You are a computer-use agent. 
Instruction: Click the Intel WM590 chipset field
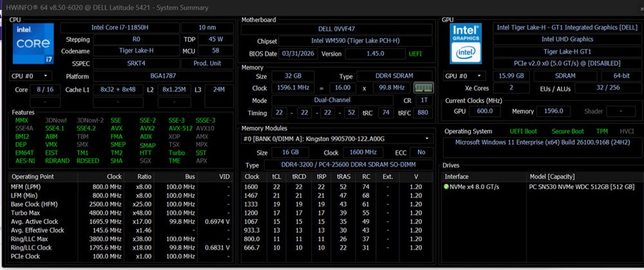coord(355,41)
